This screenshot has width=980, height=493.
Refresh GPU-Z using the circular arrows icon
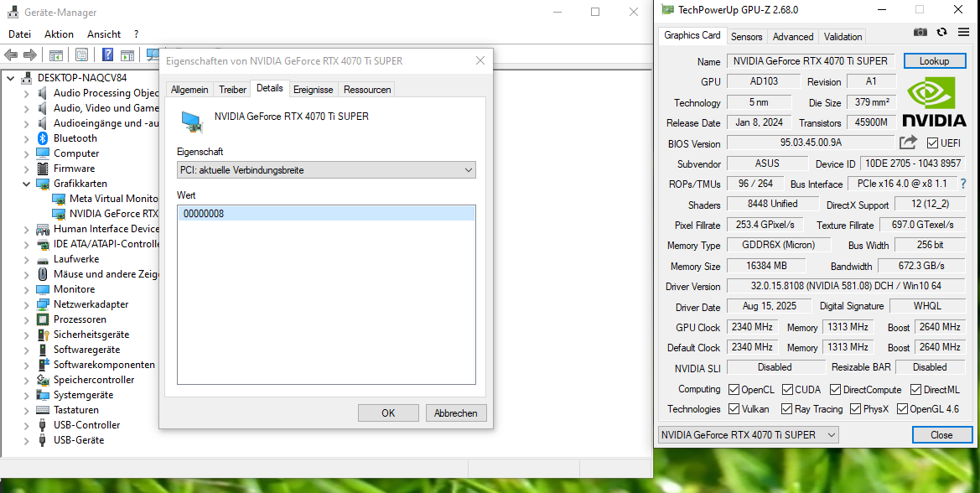[x=942, y=32]
